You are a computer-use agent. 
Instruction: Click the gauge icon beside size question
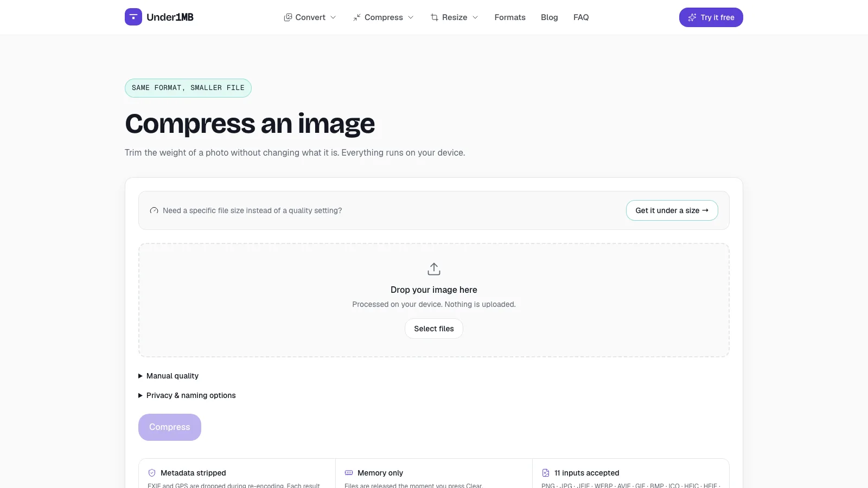click(x=154, y=210)
